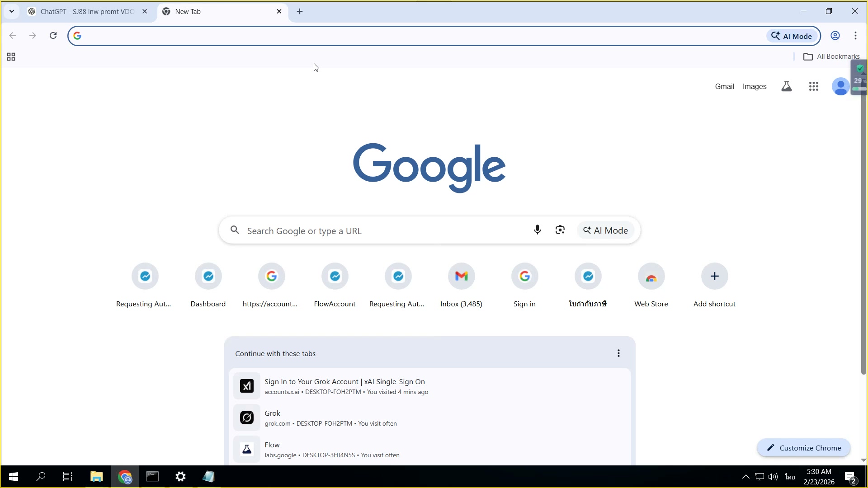
Task: Search by image using the Google Lens icon
Action: tap(560, 230)
